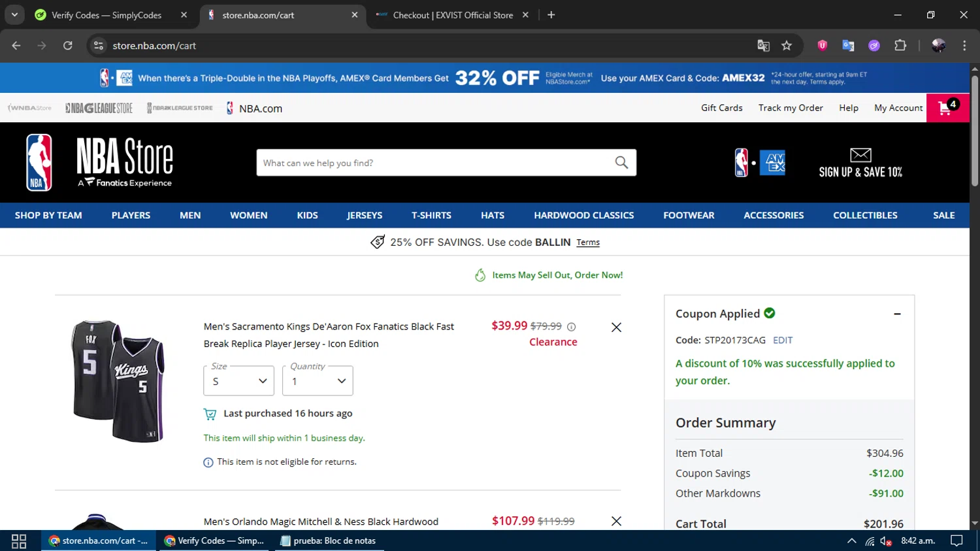980x551 pixels.
Task: Open Verify Codes Chrome window in taskbar
Action: 214,541
